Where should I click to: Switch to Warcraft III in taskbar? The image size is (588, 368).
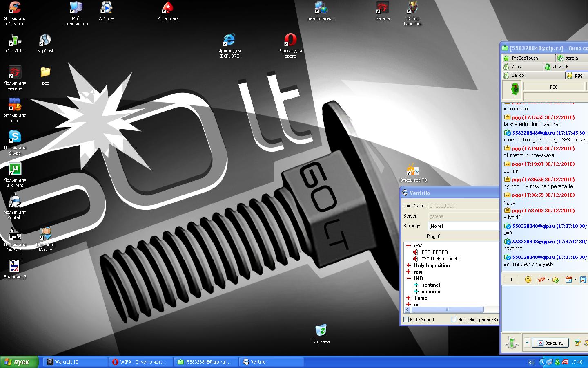point(75,362)
